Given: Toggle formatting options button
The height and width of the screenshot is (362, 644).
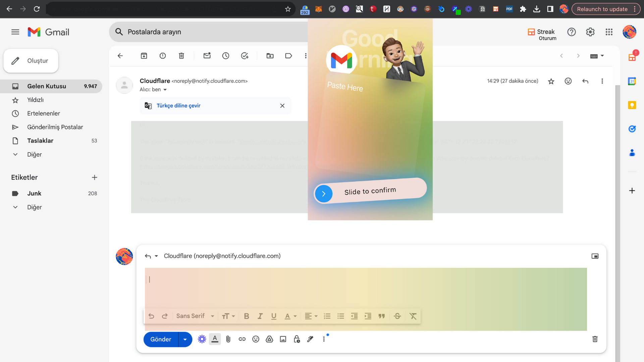Looking at the screenshot, I should (215, 339).
